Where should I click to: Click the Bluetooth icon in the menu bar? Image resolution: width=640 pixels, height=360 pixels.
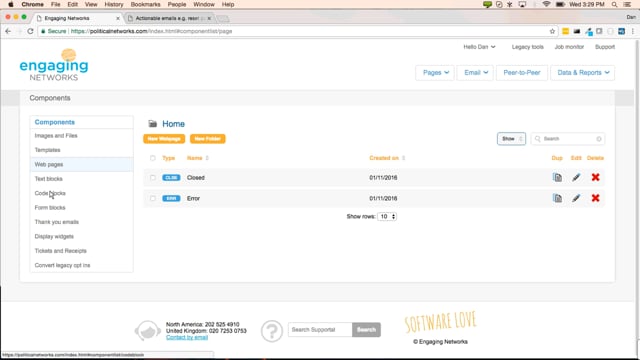click(x=510, y=4)
